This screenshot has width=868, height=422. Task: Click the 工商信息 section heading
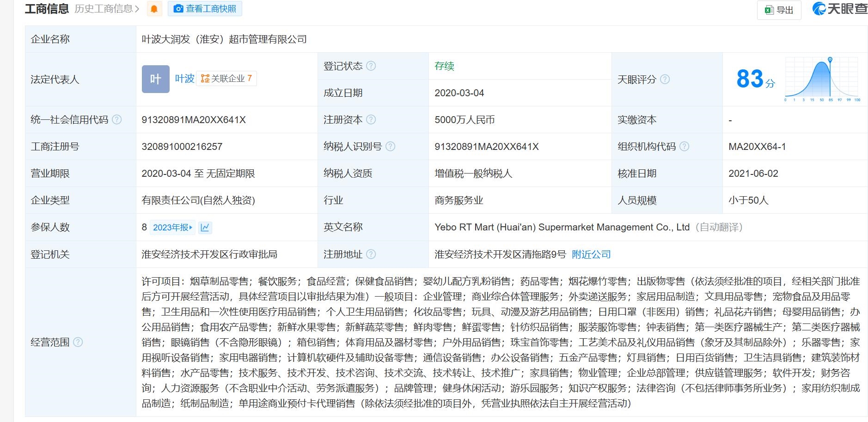click(x=47, y=9)
